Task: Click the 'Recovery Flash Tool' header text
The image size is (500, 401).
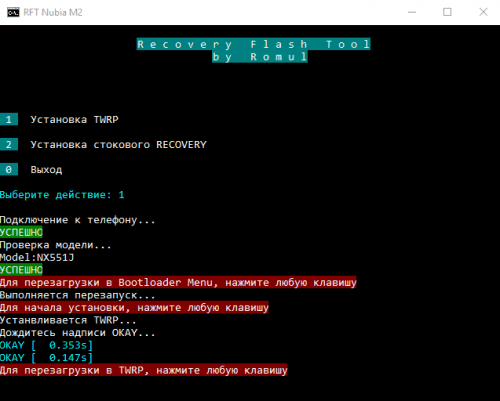Action: (254, 44)
